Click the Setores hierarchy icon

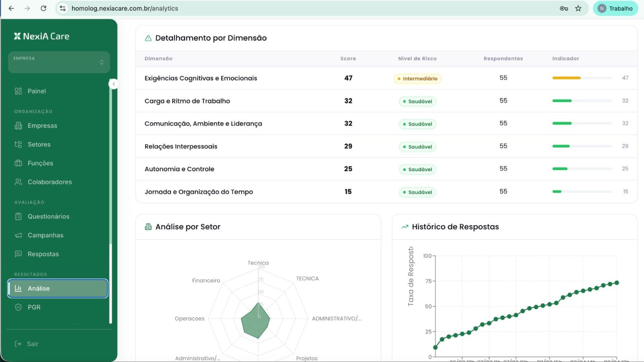18,144
